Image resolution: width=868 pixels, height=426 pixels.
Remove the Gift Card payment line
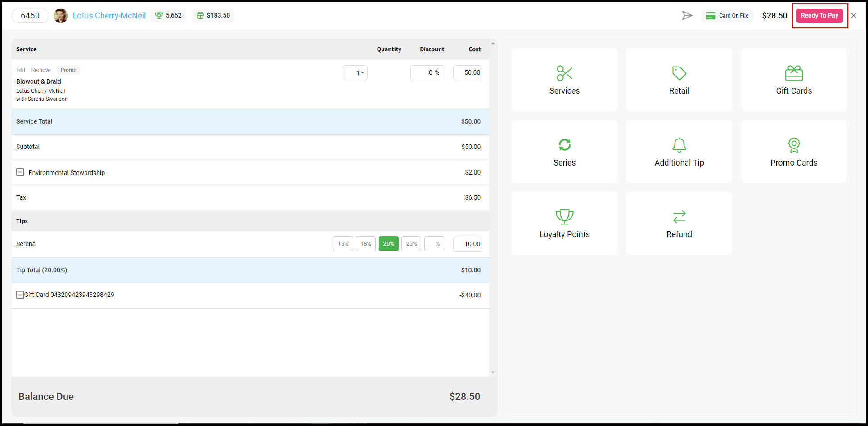(x=20, y=295)
